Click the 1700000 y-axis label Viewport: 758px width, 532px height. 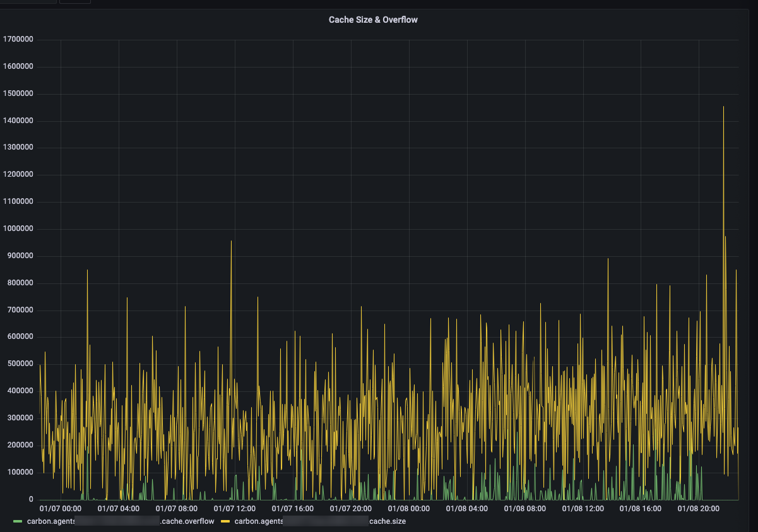point(18,40)
